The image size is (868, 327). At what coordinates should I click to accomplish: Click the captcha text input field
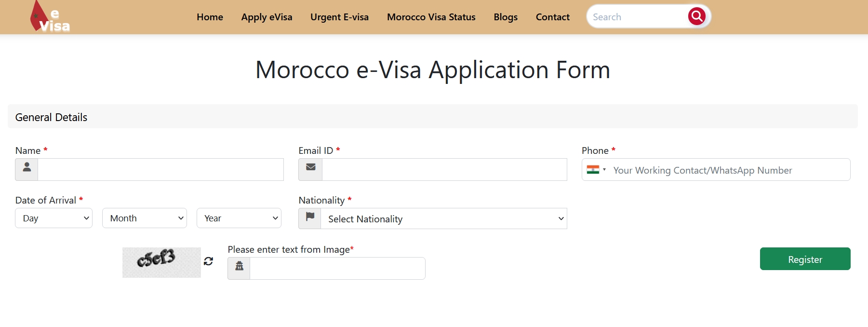click(x=337, y=268)
